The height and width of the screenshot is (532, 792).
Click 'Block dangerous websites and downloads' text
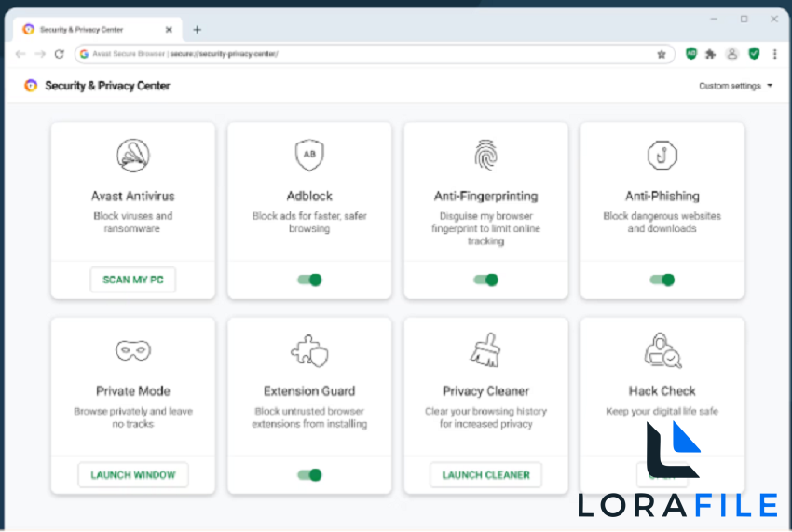pyautogui.click(x=662, y=223)
